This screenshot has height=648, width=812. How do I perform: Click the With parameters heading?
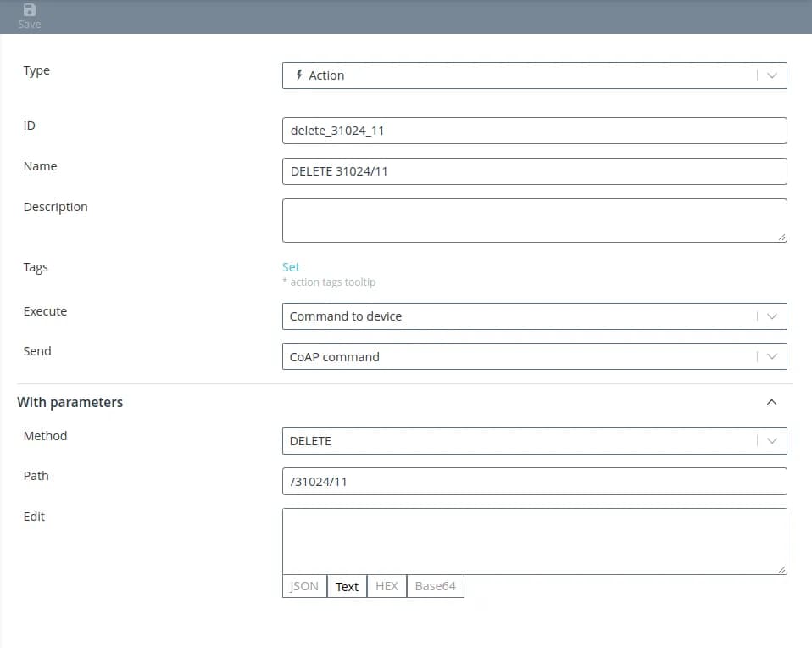[x=70, y=402]
